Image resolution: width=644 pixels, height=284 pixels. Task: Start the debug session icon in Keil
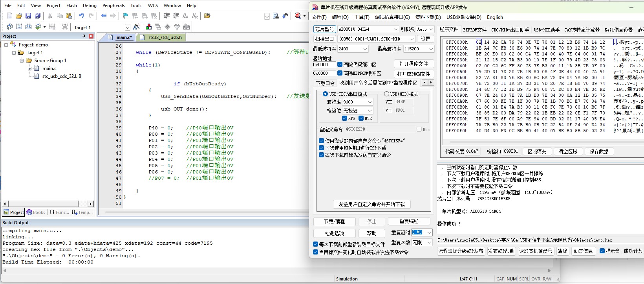(298, 16)
